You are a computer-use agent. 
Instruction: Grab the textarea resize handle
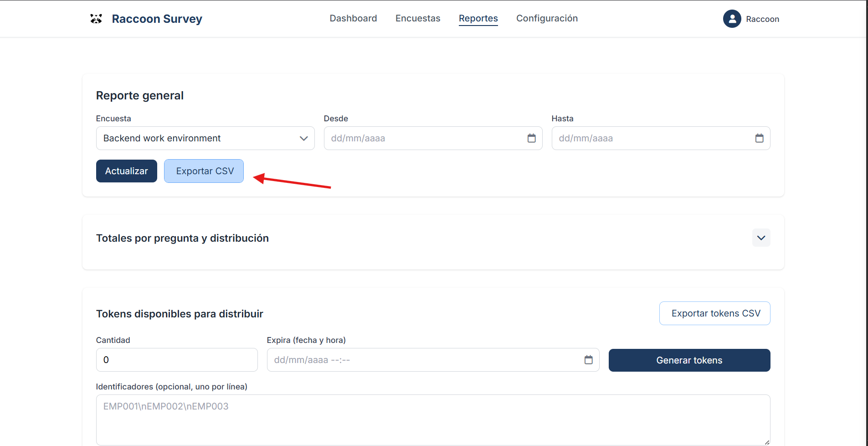pyautogui.click(x=767, y=442)
